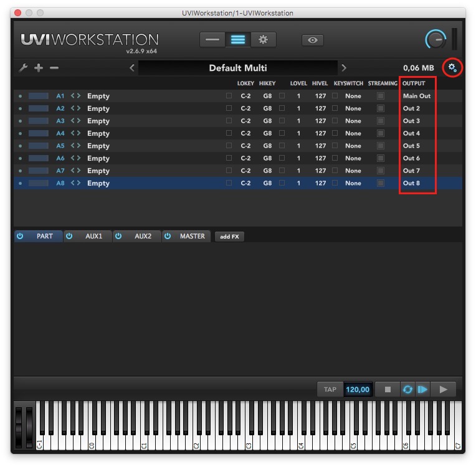Open output dropdown showing Out 7
Viewport: 476px width, 467px height.
(x=411, y=171)
